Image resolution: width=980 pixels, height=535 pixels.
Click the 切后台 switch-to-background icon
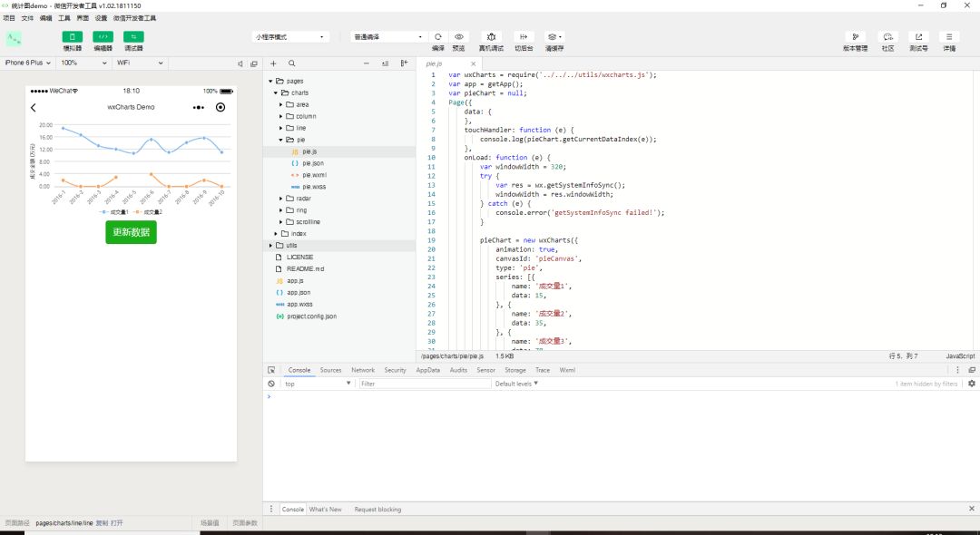coord(524,37)
